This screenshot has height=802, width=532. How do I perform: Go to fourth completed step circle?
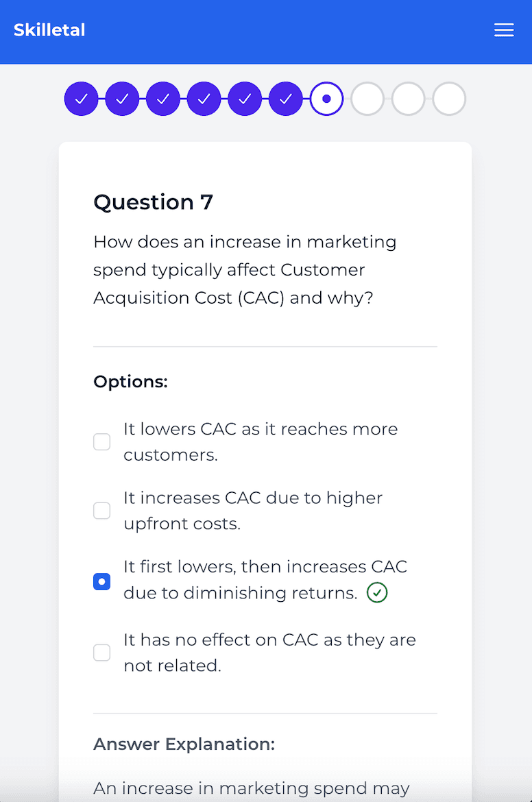204,99
